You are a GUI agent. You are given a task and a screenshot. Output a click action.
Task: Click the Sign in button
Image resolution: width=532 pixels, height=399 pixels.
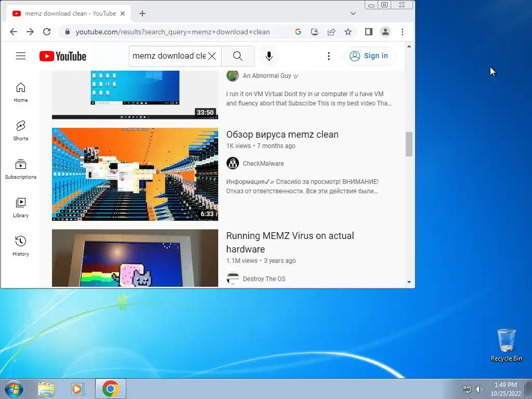[x=369, y=56]
